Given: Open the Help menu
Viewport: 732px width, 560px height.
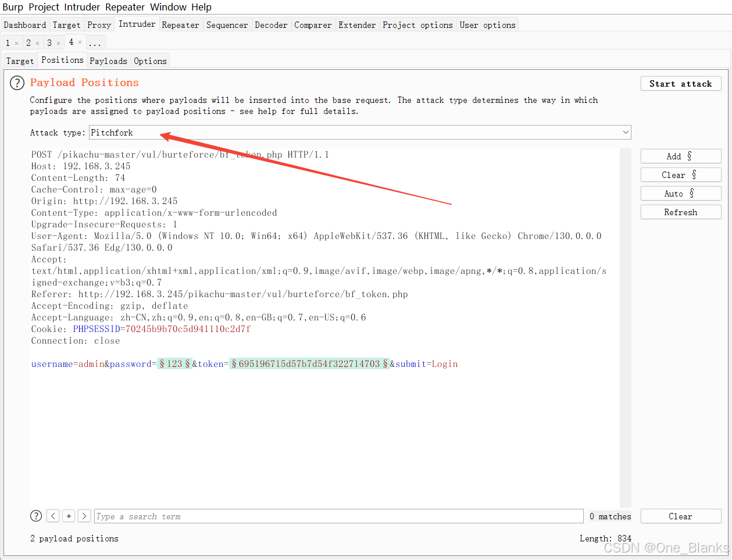Looking at the screenshot, I should (201, 7).
